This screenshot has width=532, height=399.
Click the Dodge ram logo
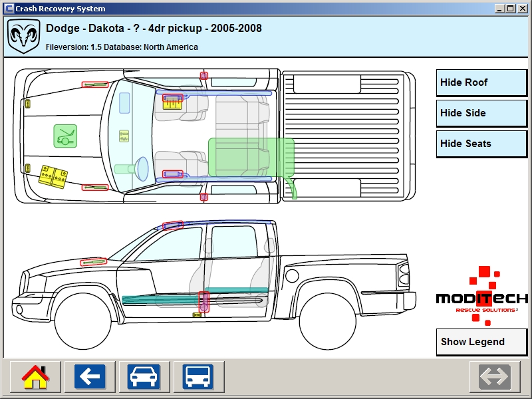(x=24, y=36)
